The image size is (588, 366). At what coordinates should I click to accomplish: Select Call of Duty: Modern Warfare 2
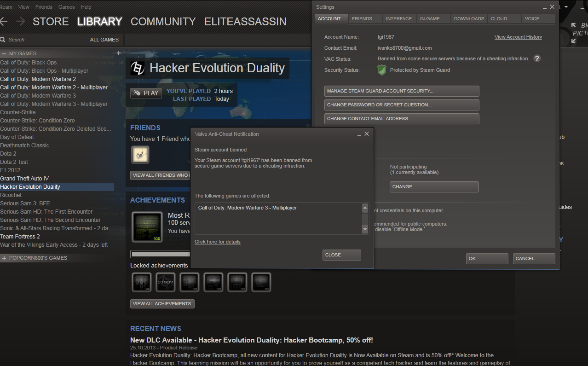(x=38, y=79)
